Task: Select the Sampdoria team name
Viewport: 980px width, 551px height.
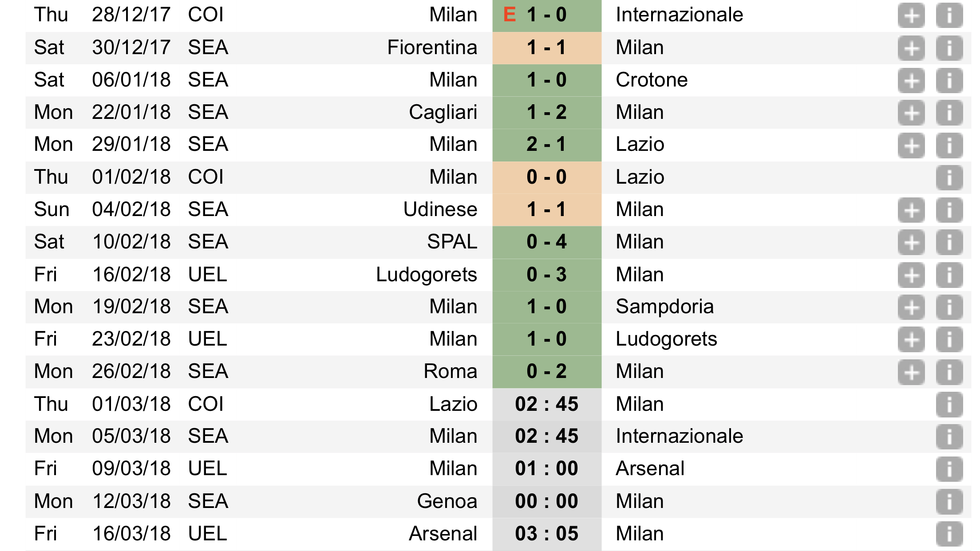Action: [664, 307]
